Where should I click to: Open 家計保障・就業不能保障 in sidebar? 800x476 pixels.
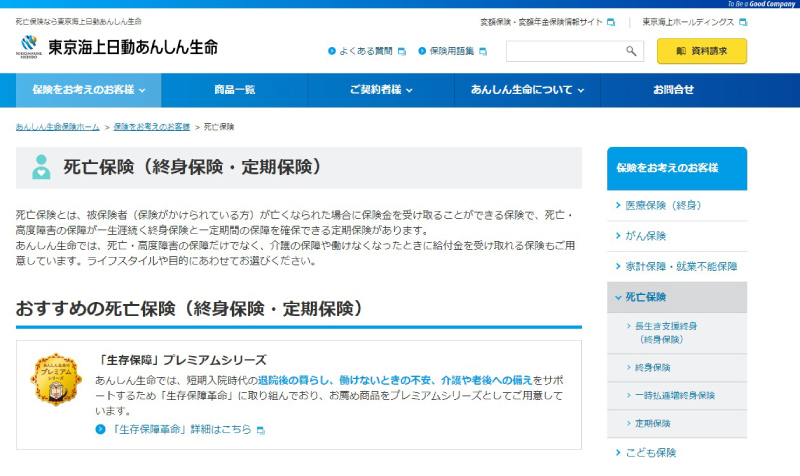[x=677, y=266]
